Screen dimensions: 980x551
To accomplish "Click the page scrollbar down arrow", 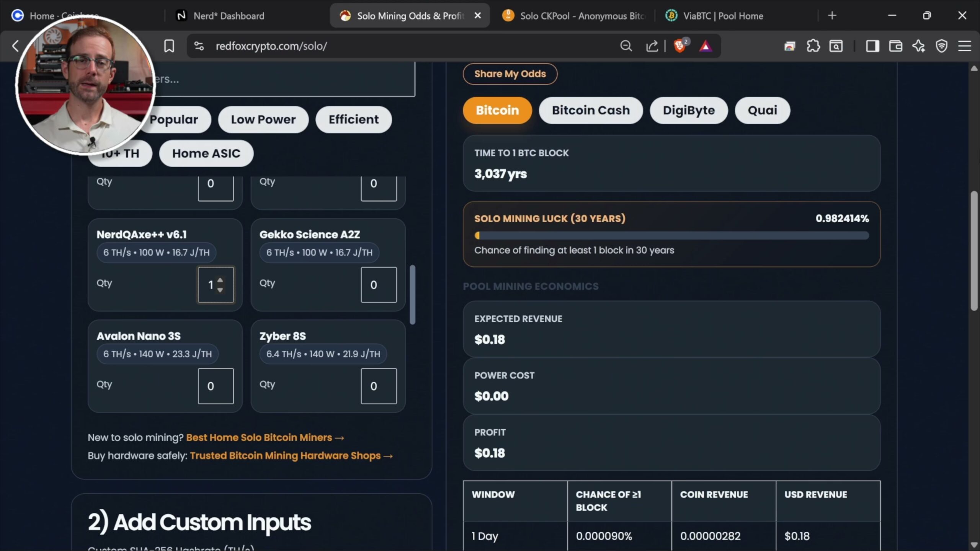I will tap(974, 545).
